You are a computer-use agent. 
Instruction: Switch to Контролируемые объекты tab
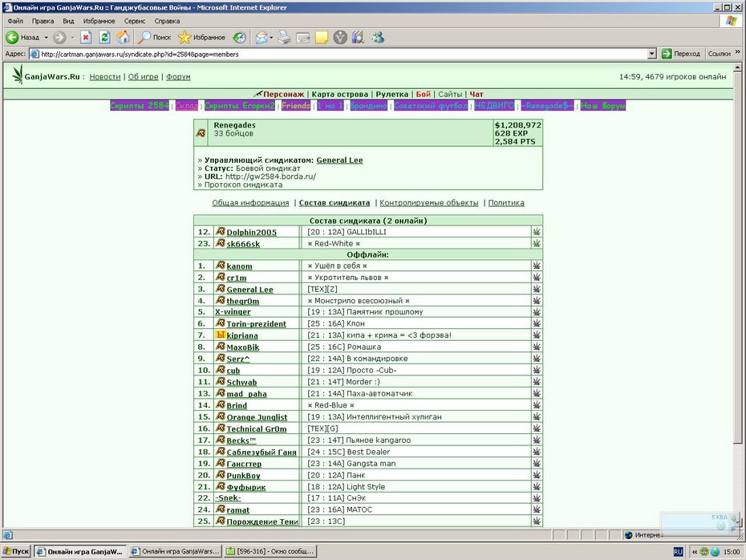428,203
